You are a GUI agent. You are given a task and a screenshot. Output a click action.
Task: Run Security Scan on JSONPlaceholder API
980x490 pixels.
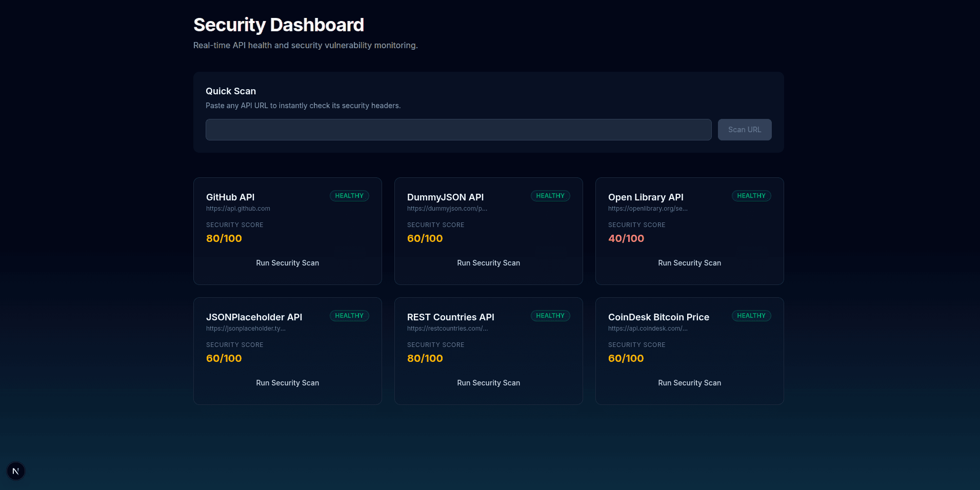coord(287,382)
